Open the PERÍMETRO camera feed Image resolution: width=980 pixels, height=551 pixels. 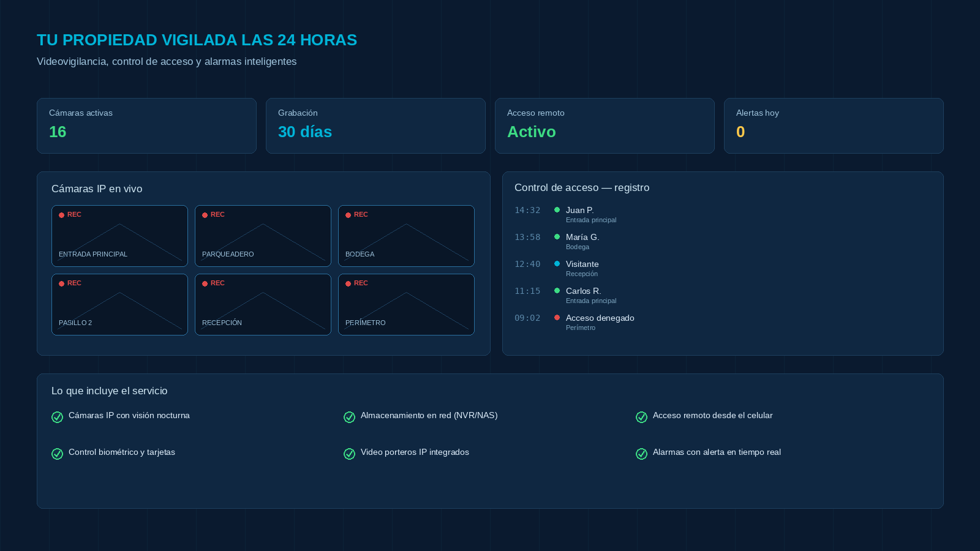(406, 304)
